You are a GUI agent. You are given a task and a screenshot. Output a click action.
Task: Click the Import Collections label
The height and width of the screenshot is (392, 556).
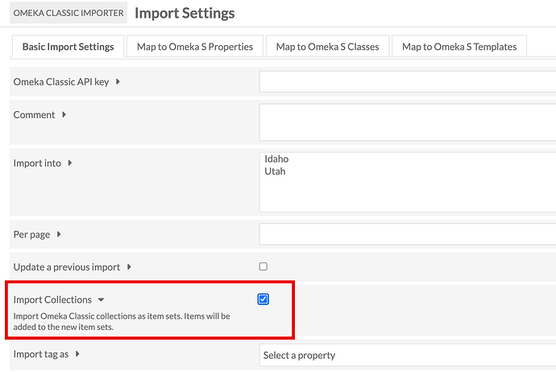click(x=52, y=299)
